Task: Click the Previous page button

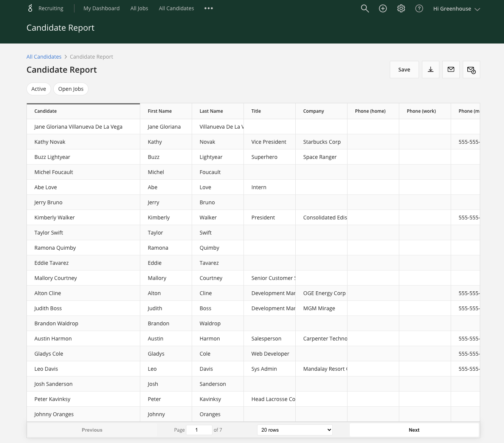Action: 92,430
